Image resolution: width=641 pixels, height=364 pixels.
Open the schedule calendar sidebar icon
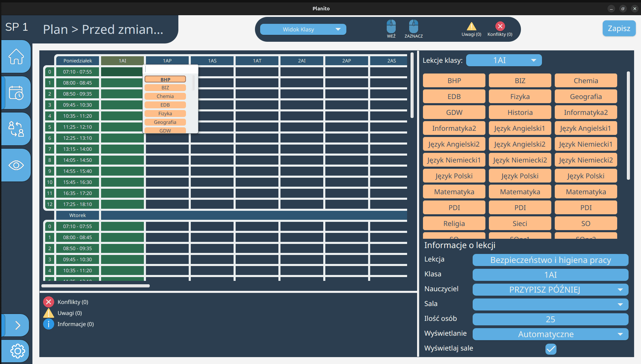click(x=16, y=93)
